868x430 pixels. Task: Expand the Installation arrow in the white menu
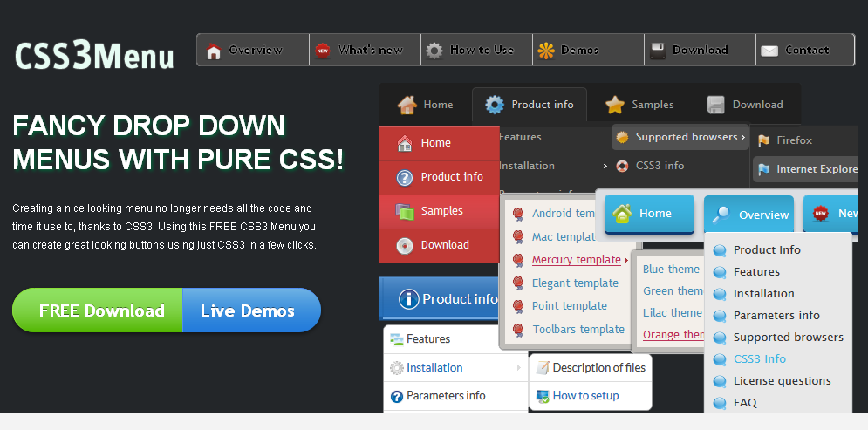519,367
